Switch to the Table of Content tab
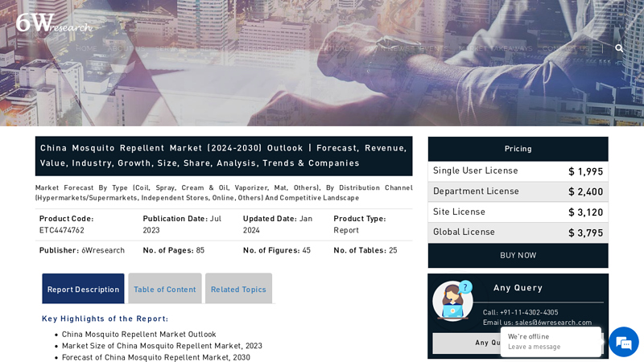The image size is (644, 362). pos(165,289)
